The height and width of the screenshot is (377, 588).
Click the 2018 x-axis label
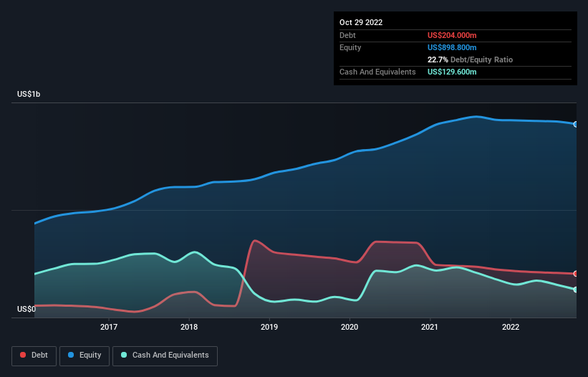(189, 327)
